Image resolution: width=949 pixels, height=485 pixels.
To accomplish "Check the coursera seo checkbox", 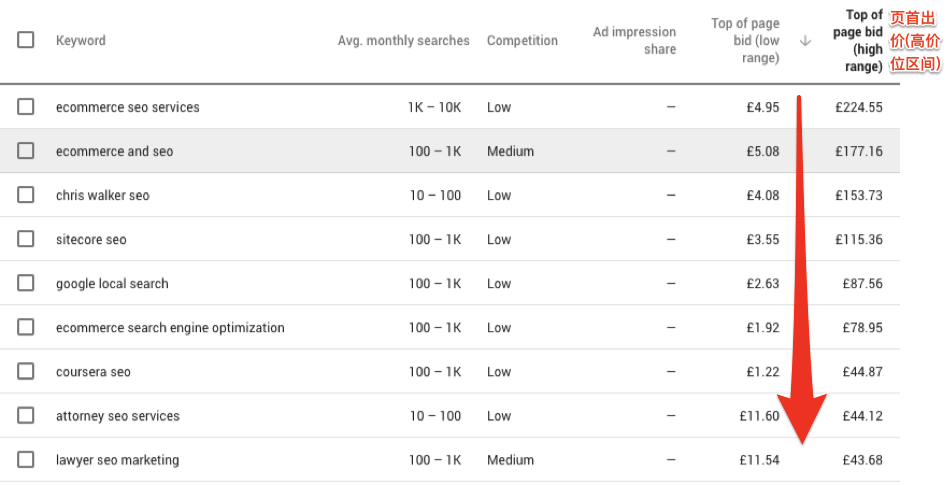I will click(26, 371).
